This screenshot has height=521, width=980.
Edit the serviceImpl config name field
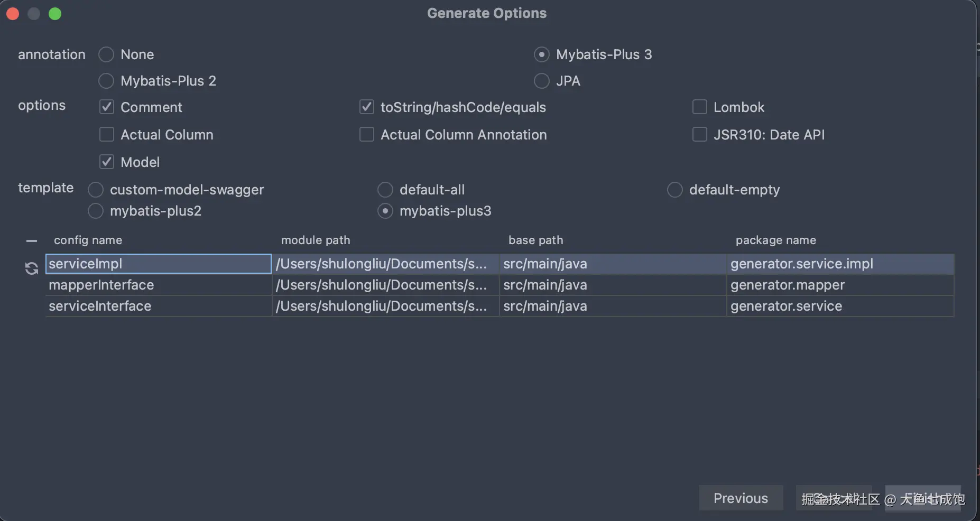[158, 264]
